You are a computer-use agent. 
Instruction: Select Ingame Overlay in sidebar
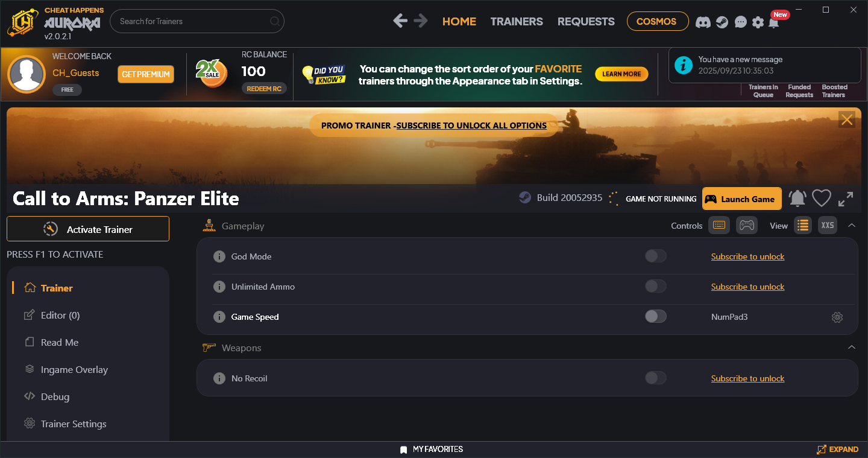[74, 369]
